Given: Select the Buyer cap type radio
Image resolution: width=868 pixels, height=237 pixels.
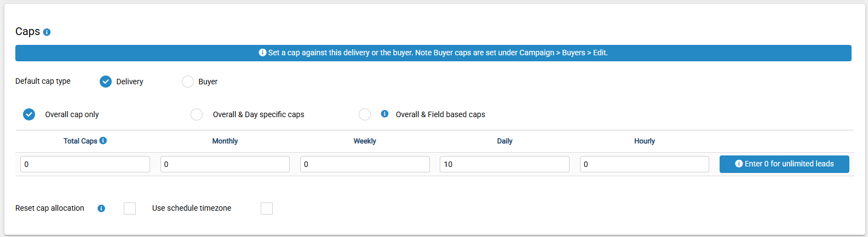Looking at the screenshot, I should pyautogui.click(x=188, y=82).
